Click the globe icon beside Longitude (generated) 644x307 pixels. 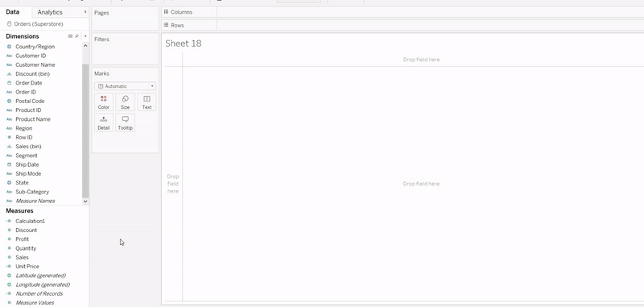coord(9,284)
